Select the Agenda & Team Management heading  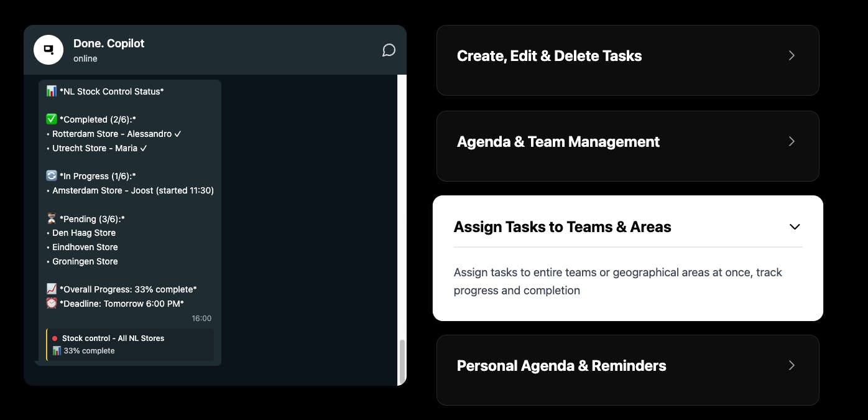click(558, 142)
